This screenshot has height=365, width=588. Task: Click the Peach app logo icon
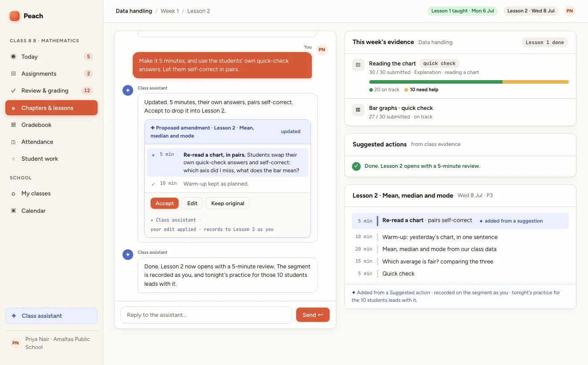click(x=15, y=16)
